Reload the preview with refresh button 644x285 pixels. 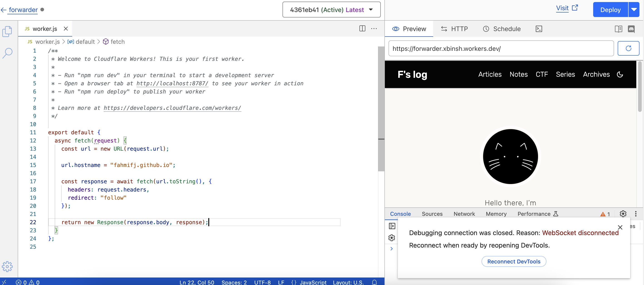click(x=628, y=48)
